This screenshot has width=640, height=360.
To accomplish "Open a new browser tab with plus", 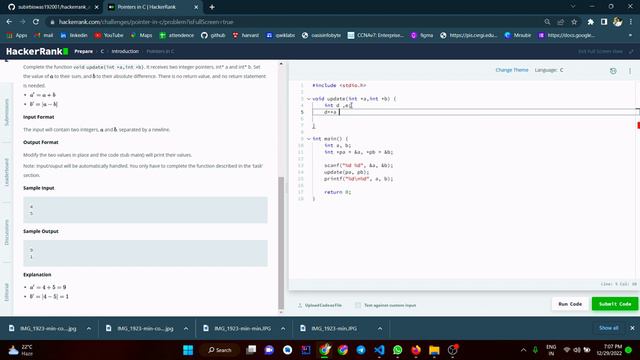I will click(x=212, y=7).
